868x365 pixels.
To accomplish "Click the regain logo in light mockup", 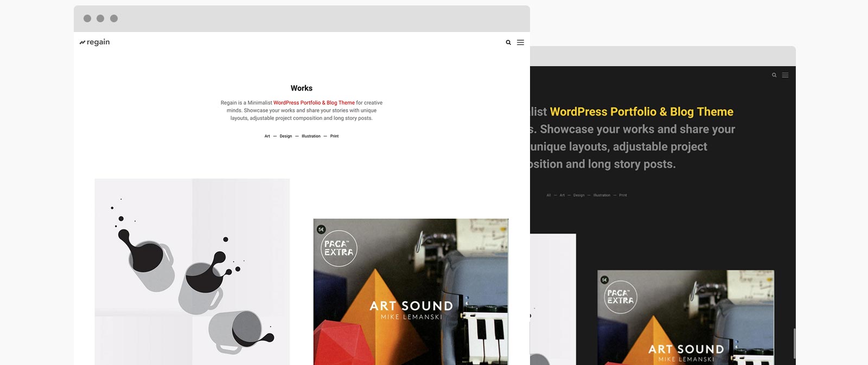I will click(x=94, y=42).
